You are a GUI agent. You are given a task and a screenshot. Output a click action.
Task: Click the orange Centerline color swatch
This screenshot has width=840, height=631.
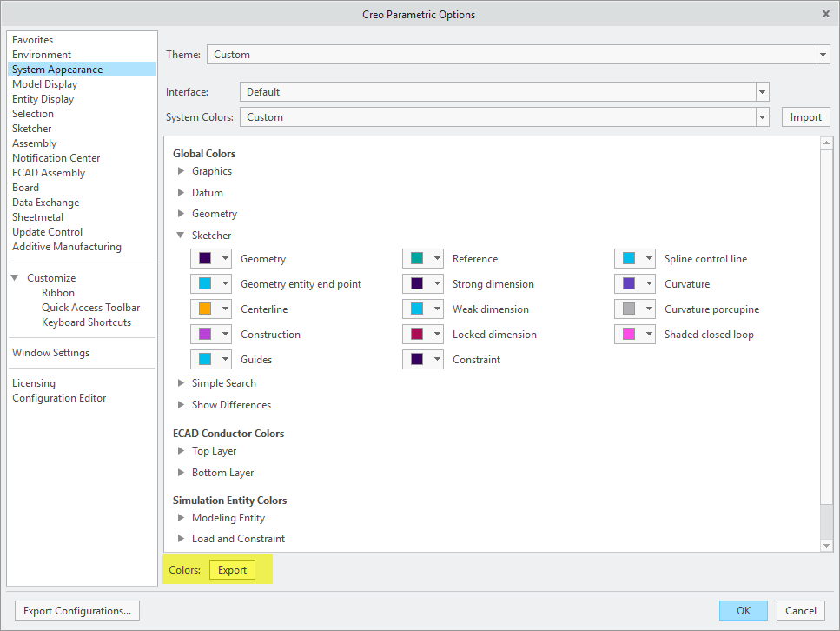(205, 309)
